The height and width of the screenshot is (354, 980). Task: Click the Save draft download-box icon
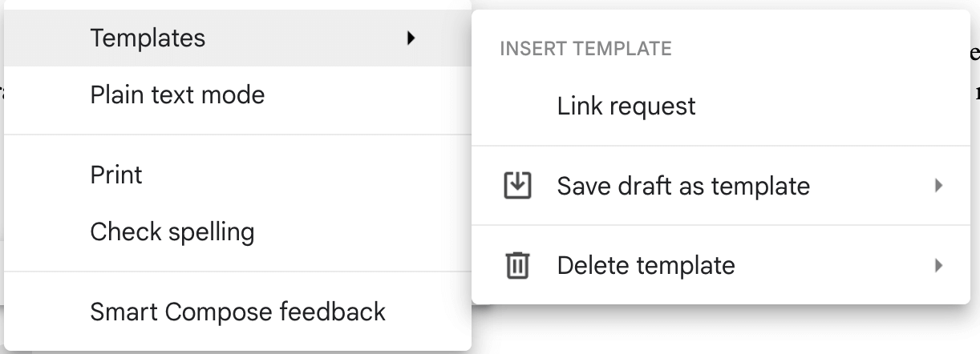click(x=517, y=186)
